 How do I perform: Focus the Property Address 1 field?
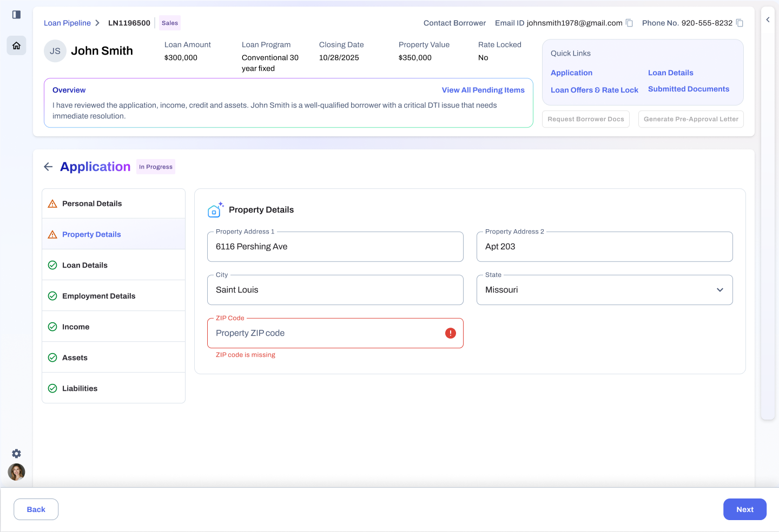335,247
